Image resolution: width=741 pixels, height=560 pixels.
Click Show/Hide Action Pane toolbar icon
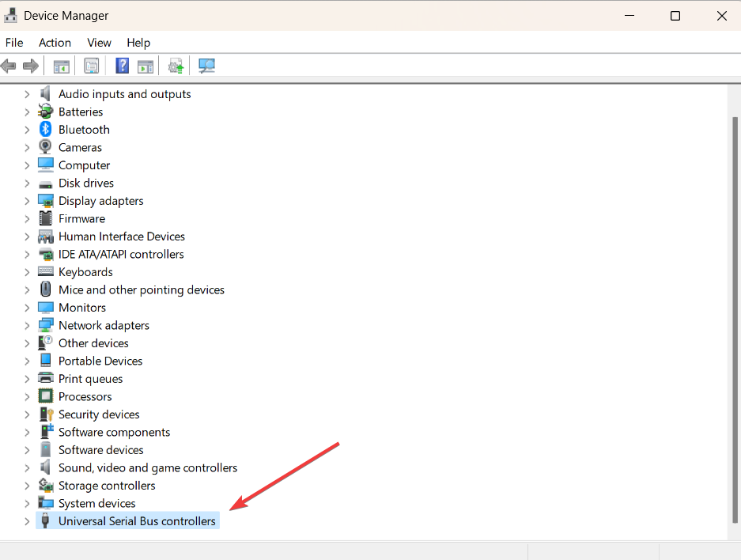[145, 66]
